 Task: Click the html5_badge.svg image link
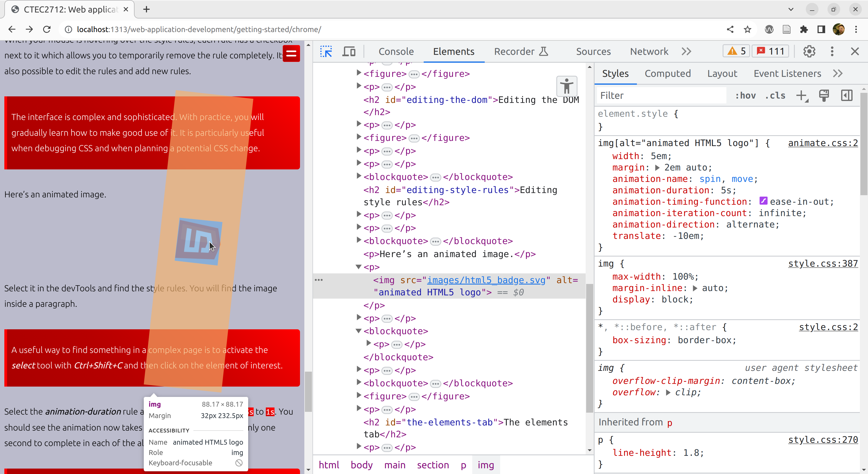click(486, 280)
